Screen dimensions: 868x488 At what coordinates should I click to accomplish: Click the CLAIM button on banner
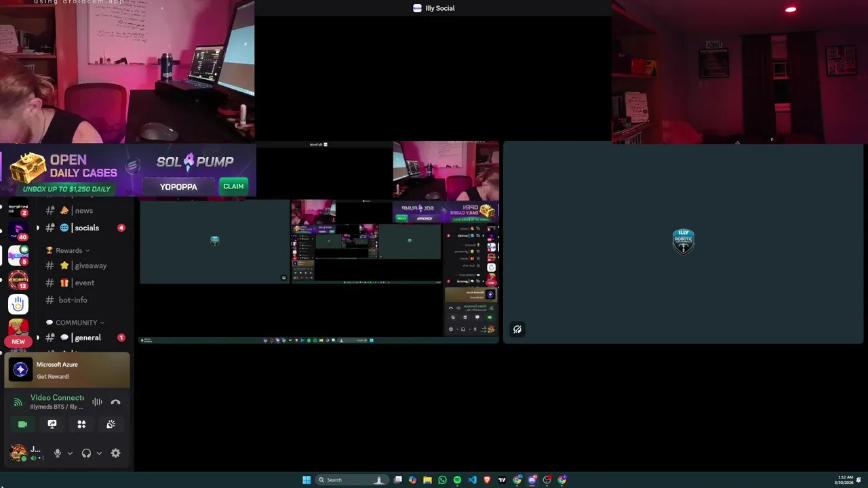233,186
